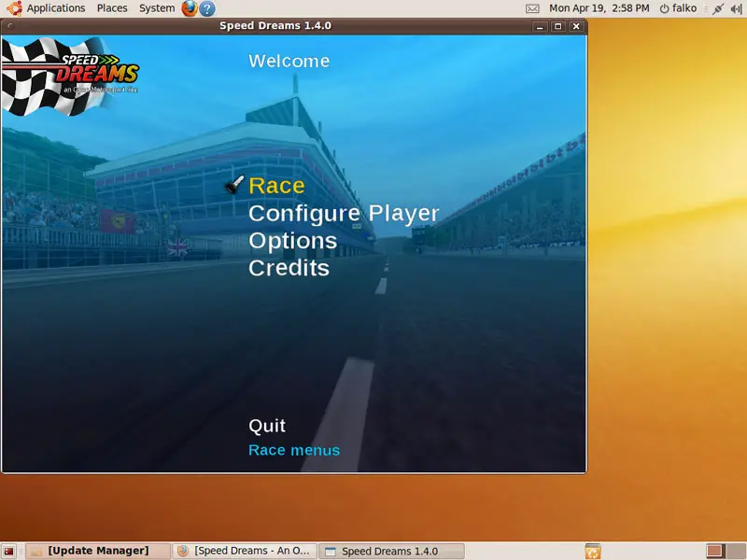Open the Trash icon in the bottom panel
Screen dimensions: 747x560
pyautogui.click(x=593, y=552)
